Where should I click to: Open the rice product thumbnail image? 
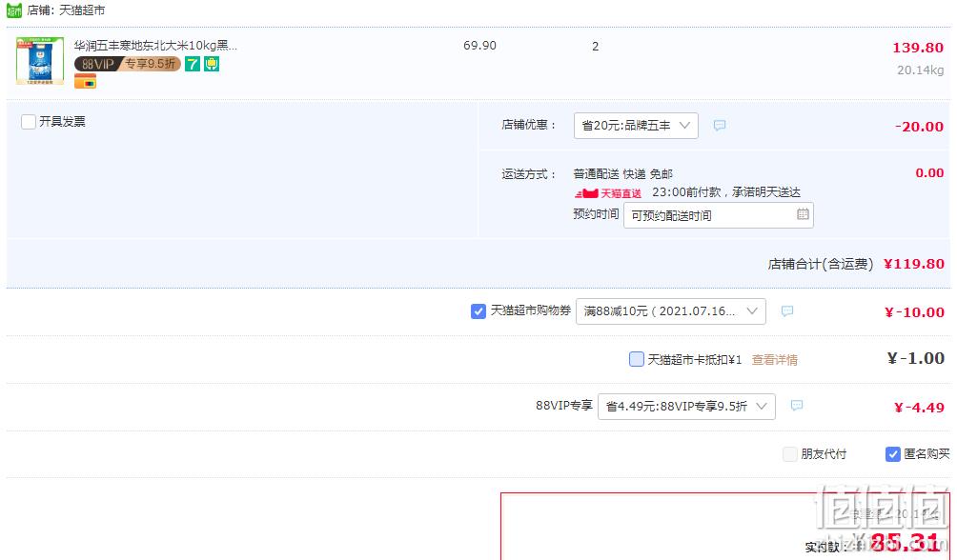click(x=40, y=60)
